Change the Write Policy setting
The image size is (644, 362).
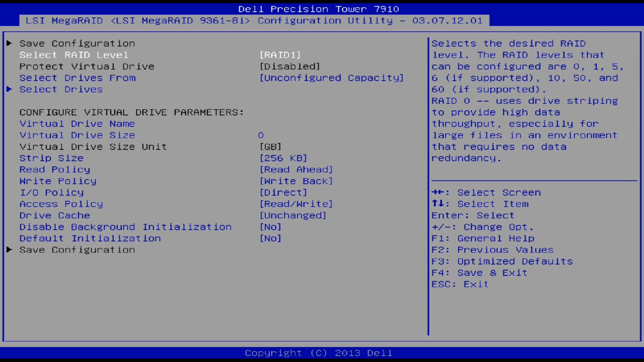coord(296,181)
